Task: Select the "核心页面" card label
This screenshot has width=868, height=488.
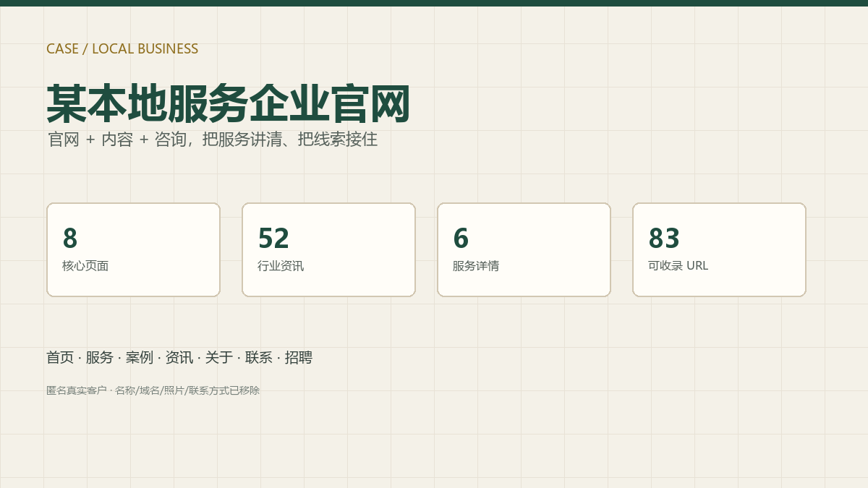Action: (85, 265)
